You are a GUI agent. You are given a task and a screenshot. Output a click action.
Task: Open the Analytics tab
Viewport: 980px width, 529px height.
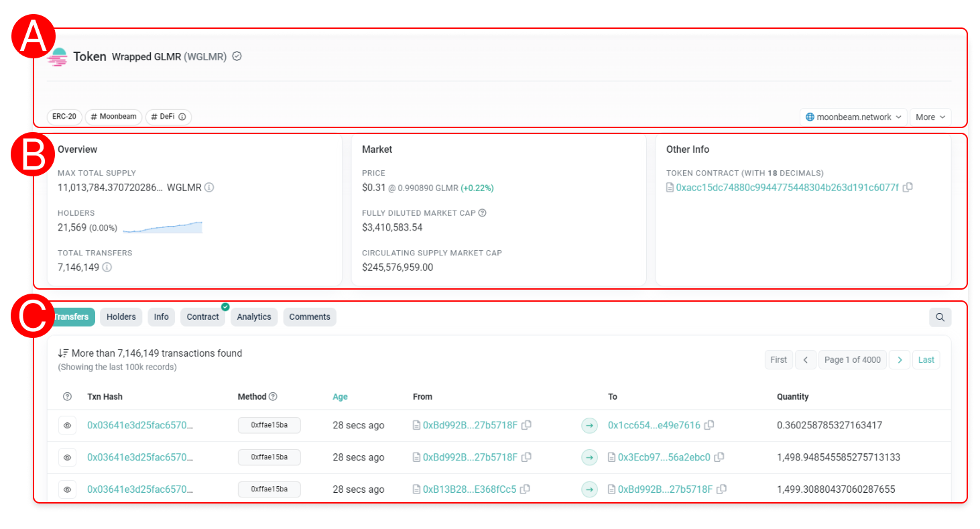[x=254, y=317]
